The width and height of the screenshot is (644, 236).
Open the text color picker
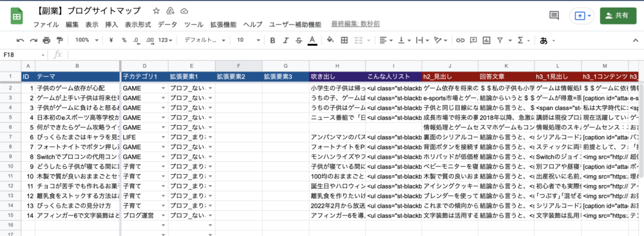312,40
